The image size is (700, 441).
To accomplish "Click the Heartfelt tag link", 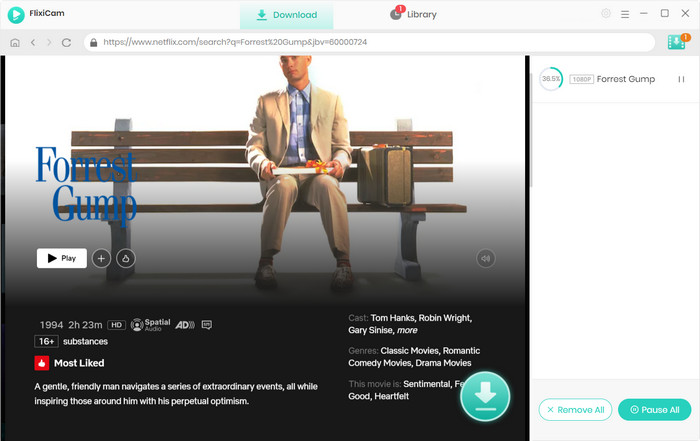I will pos(392,396).
